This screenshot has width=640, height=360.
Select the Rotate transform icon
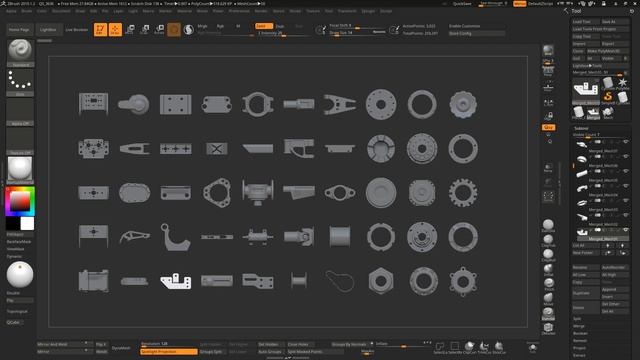(159, 29)
